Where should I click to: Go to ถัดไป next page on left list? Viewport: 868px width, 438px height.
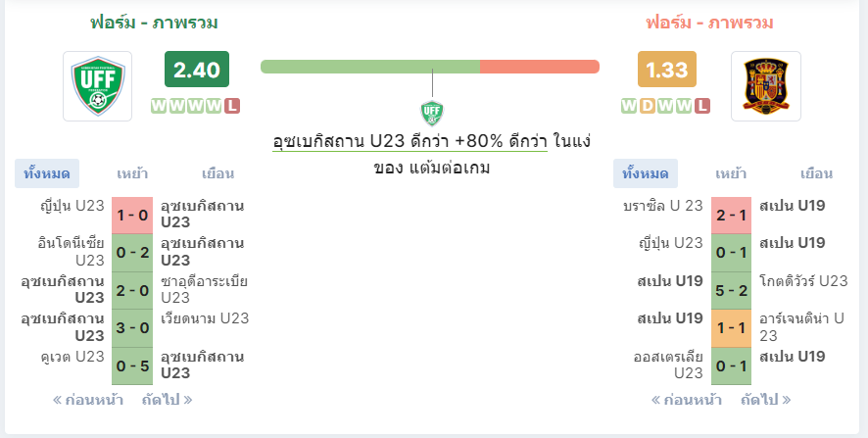pyautogui.click(x=168, y=400)
